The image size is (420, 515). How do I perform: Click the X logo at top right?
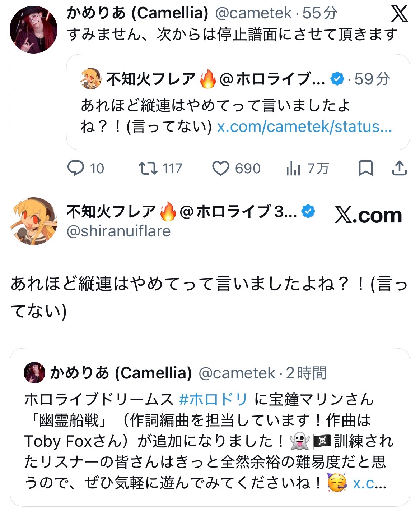[399, 14]
